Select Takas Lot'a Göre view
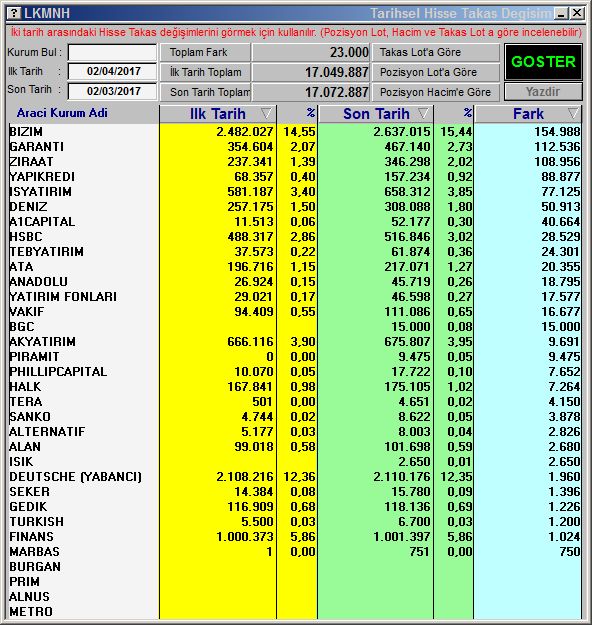The width and height of the screenshot is (592, 625). (435, 52)
